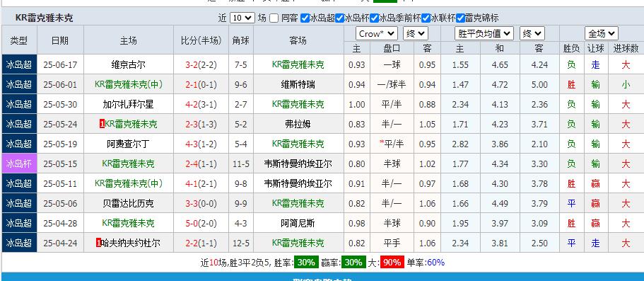Click 韦斯特曼纳埃亚尔 in the 25-05-15 cup row
The image size is (644, 281).
click(298, 164)
